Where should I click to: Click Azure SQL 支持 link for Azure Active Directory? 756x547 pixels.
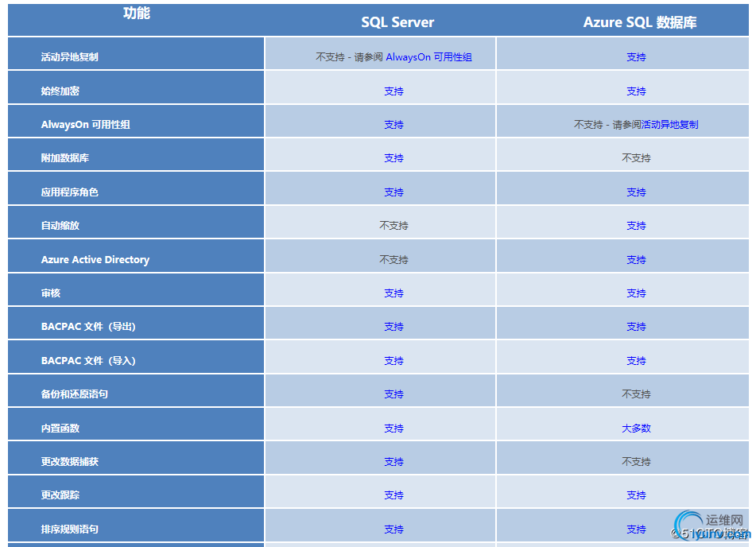(636, 259)
